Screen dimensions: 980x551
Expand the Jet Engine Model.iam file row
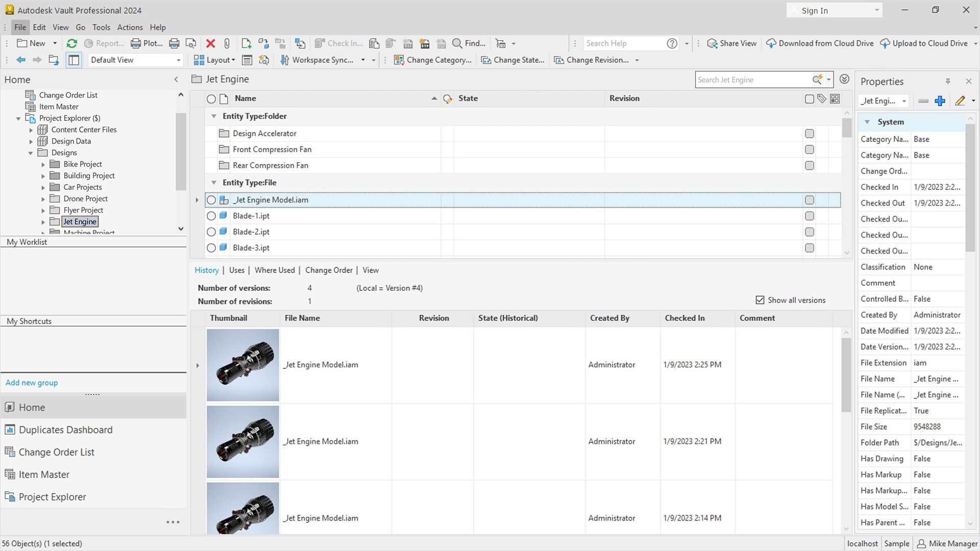(197, 200)
